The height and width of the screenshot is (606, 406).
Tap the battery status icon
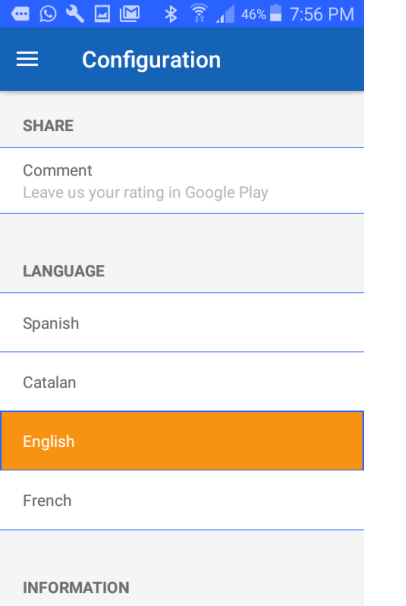click(275, 13)
